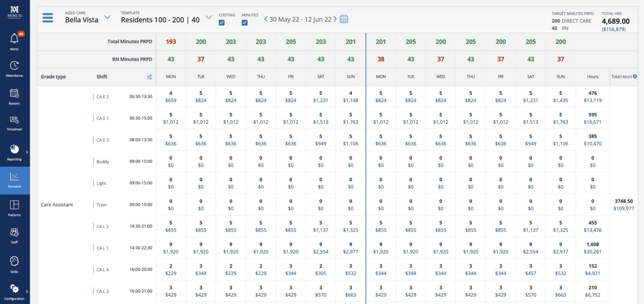Open the Alerts bell icon

tap(14, 39)
